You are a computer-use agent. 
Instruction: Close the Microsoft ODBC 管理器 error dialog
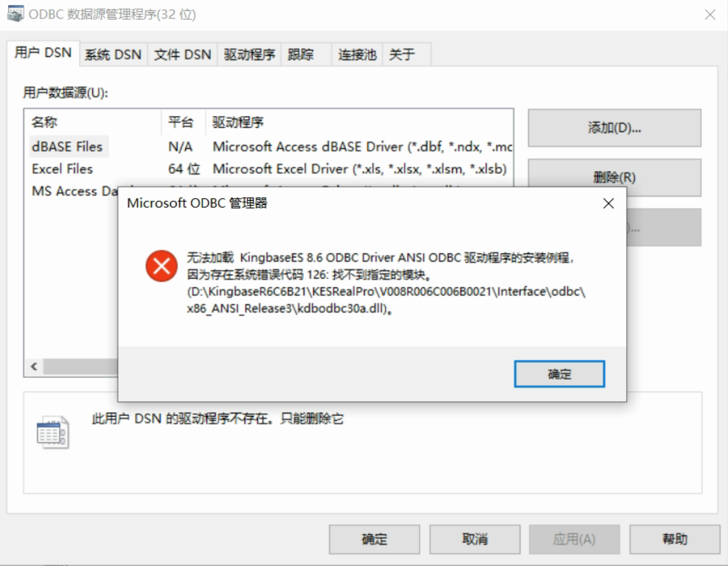coord(608,203)
